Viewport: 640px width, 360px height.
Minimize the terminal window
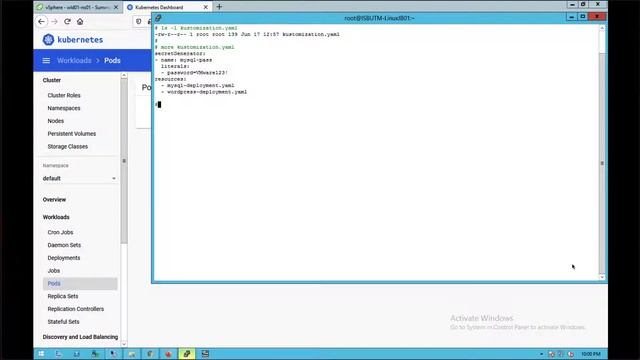point(571,17)
